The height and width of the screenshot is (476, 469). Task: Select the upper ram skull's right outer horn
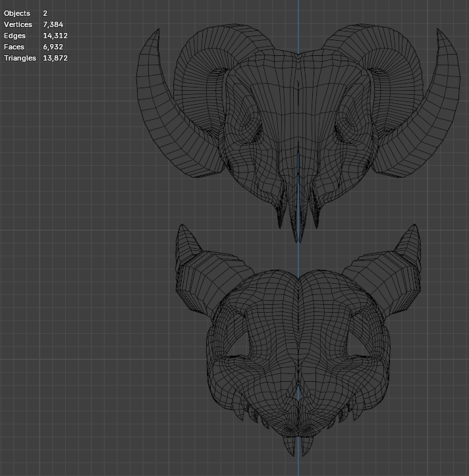pyautogui.click(x=443, y=112)
